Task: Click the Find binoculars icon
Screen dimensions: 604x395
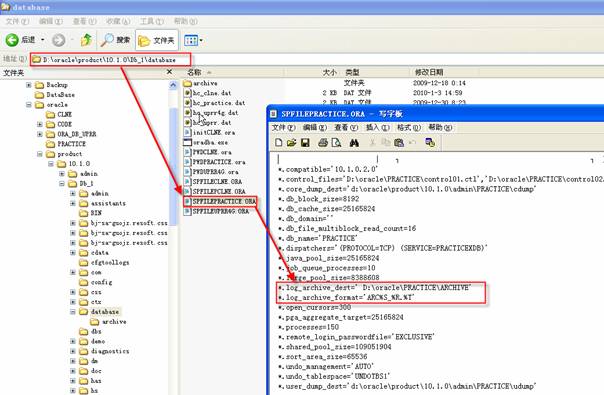Action: coord(354,143)
